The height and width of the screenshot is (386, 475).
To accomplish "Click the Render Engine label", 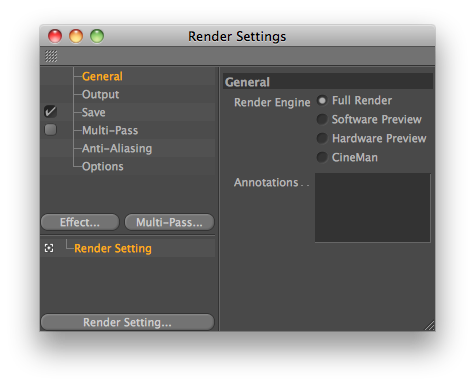I will pos(272,102).
